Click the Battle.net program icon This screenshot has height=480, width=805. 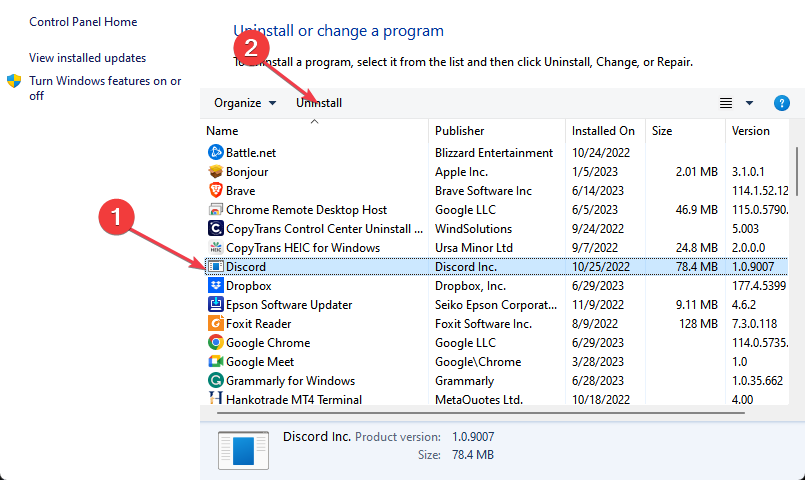215,152
